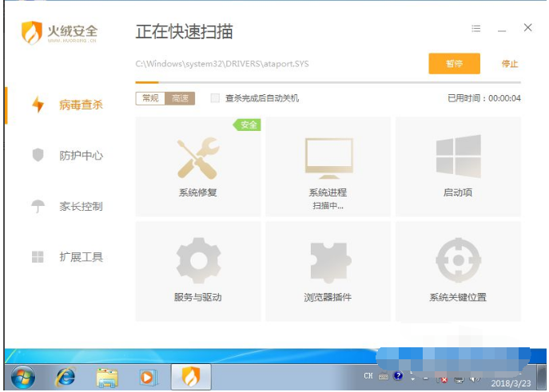Click the 系统关键位置 label
This screenshot has width=549, height=392.
pyautogui.click(x=458, y=297)
